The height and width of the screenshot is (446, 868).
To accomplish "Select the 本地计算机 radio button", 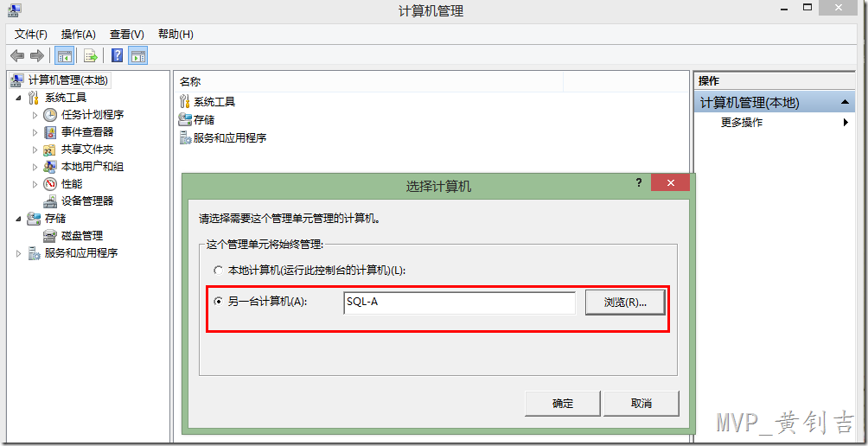I will [x=218, y=271].
